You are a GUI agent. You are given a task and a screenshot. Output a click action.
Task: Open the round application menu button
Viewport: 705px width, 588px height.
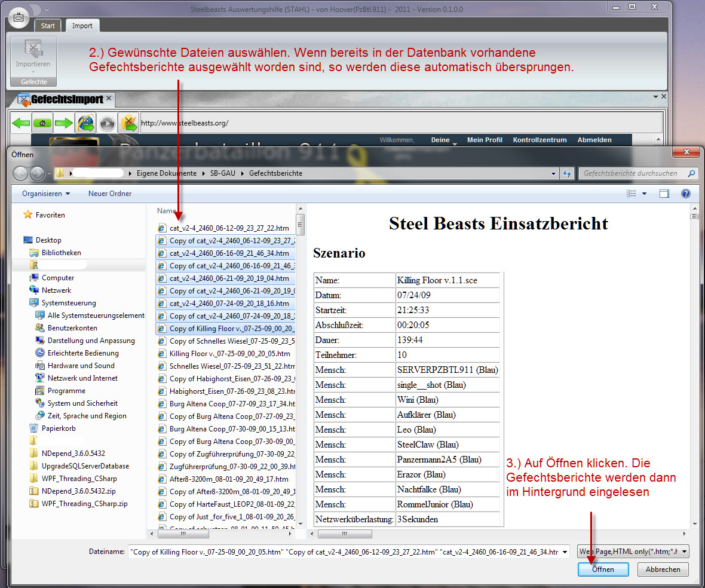(x=19, y=18)
